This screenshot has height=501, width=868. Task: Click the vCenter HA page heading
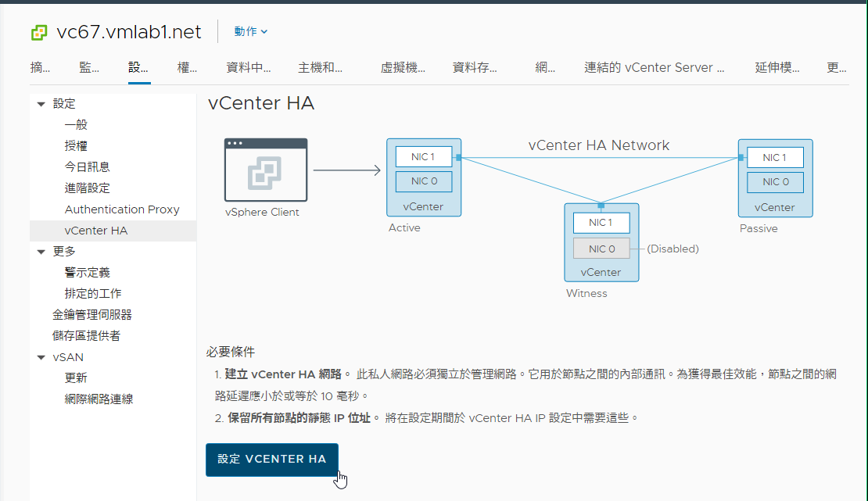click(261, 103)
